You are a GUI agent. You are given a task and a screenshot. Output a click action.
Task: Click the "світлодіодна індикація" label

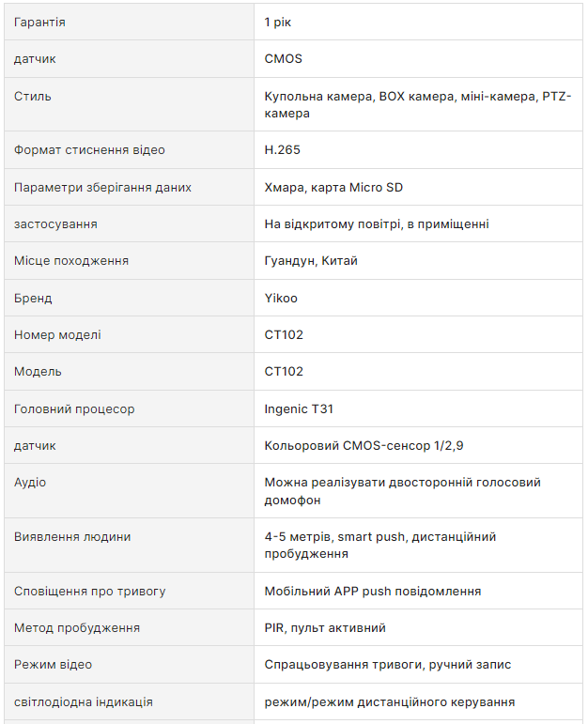[x=84, y=702]
